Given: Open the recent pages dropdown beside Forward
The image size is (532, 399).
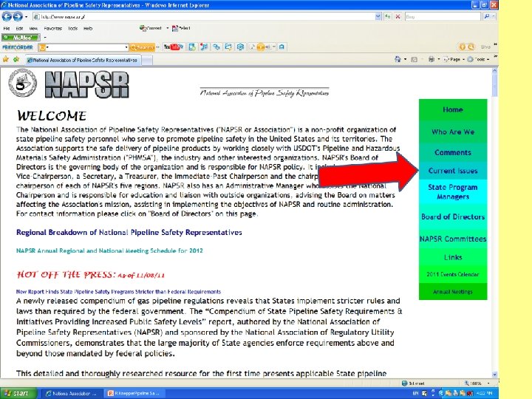Looking at the screenshot, I should [x=27, y=16].
